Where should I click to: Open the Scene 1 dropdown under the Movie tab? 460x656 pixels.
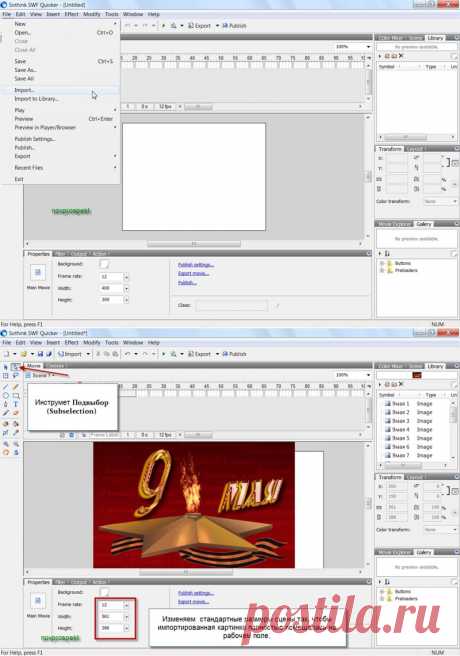[53, 376]
